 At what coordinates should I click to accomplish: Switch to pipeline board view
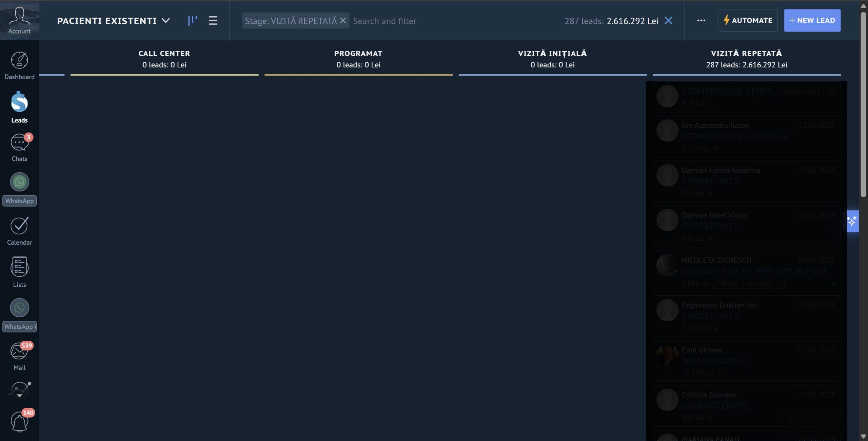coord(192,21)
